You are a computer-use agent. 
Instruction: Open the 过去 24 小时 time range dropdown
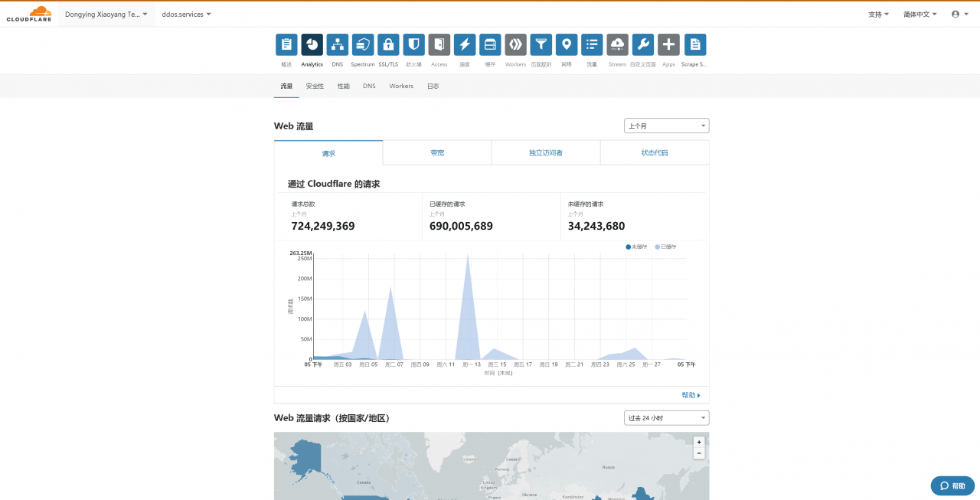click(x=667, y=418)
